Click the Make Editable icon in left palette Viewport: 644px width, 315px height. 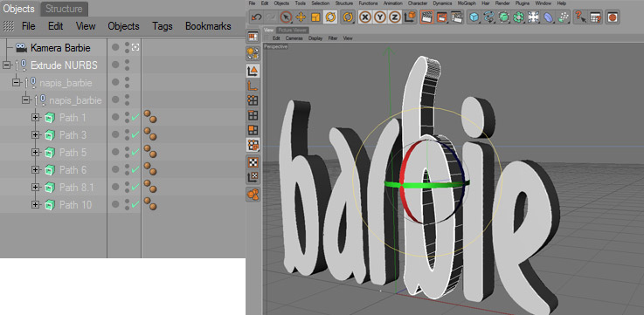[x=253, y=53]
